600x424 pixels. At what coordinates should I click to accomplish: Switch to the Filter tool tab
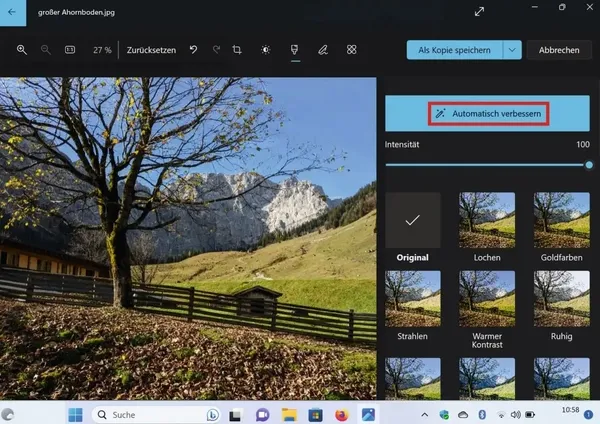(x=294, y=50)
